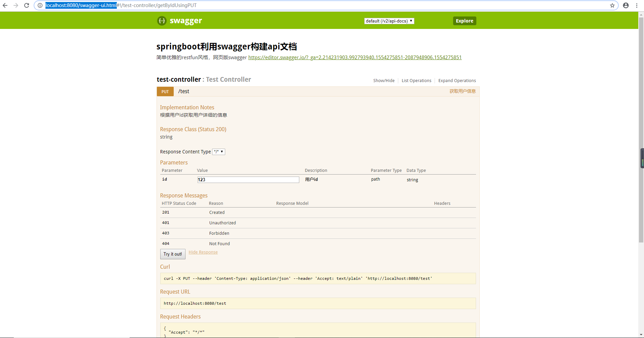Click the Not Found reason cell
Image resolution: width=644 pixels, height=338 pixels.
click(x=219, y=243)
